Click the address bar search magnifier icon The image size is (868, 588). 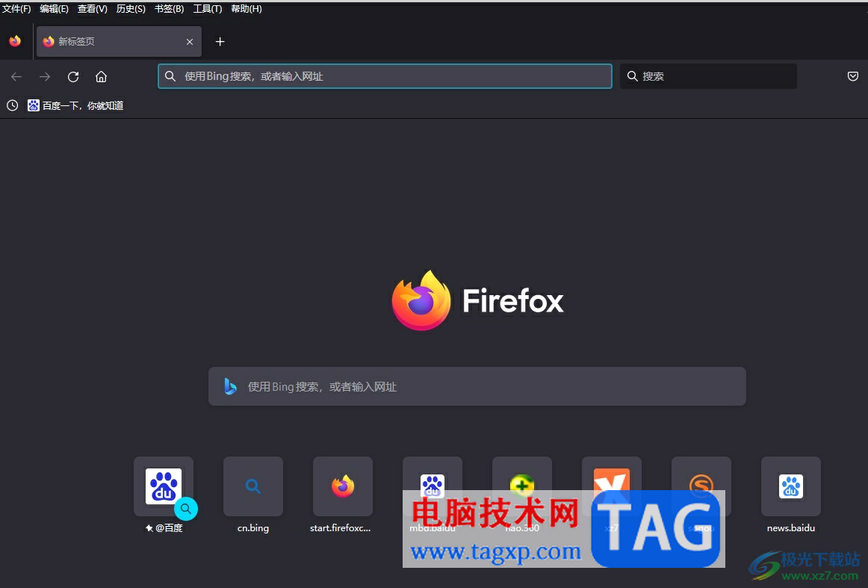point(170,76)
